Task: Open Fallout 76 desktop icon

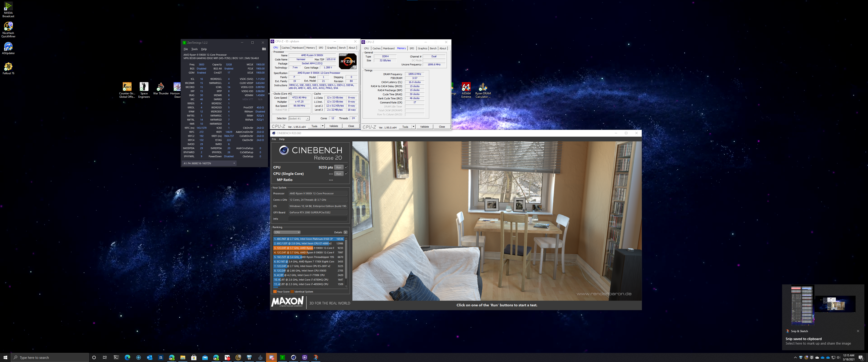Action: [8, 69]
